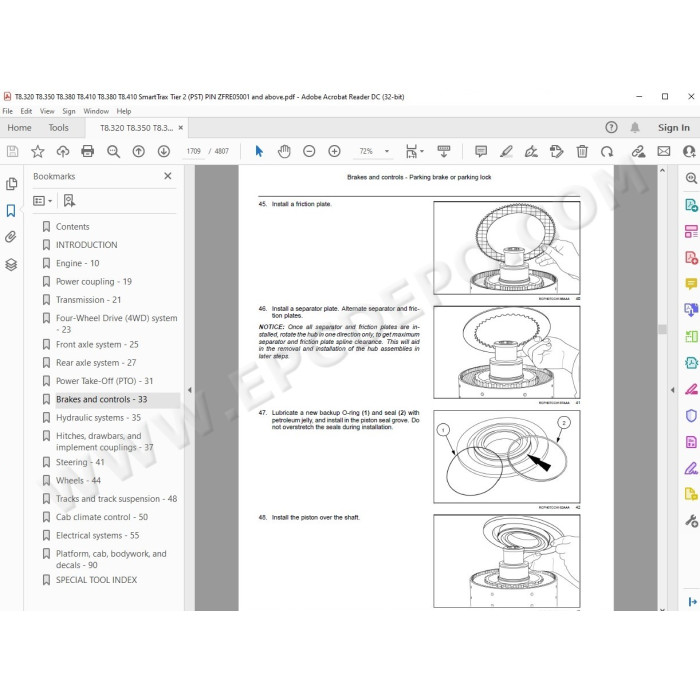Close the T8.320 document tab
This screenshot has width=700, height=700.
tap(181, 128)
